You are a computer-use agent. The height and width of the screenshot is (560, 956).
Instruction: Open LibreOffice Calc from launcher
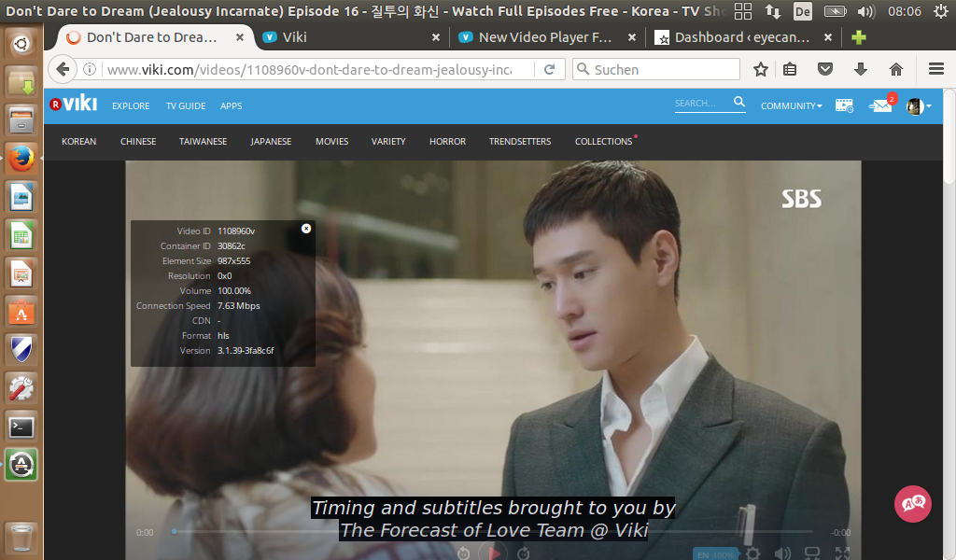(21, 235)
